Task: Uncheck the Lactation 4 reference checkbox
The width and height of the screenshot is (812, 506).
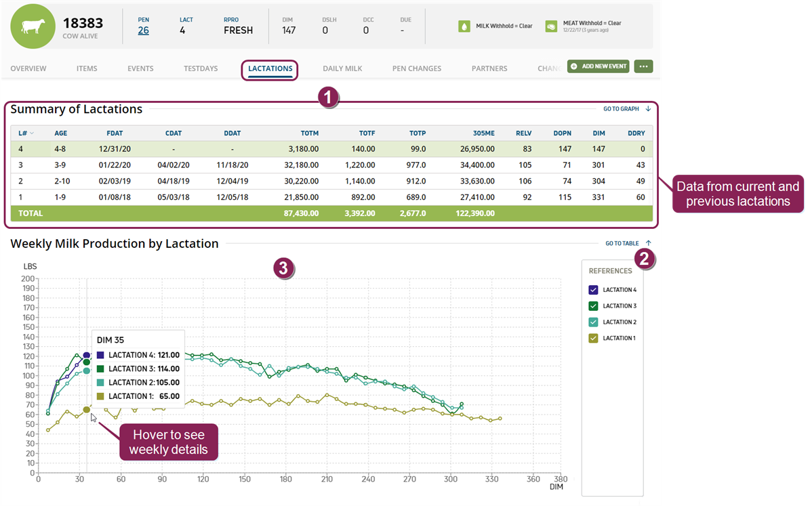Action: click(x=594, y=290)
